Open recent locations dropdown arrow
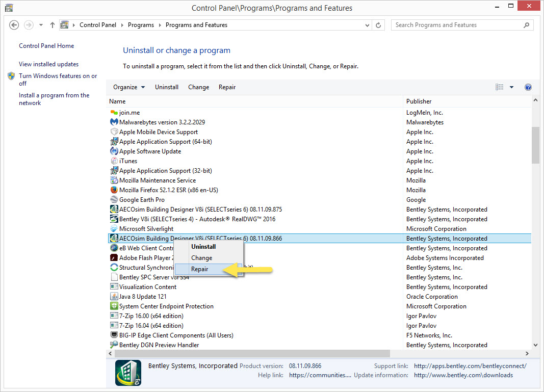This screenshot has width=544, height=392. (x=41, y=25)
